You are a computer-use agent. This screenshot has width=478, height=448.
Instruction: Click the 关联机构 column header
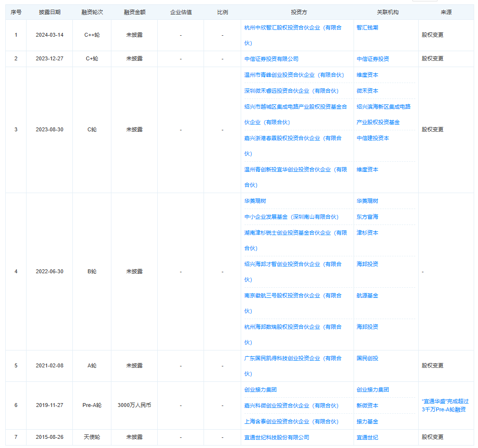tap(387, 12)
